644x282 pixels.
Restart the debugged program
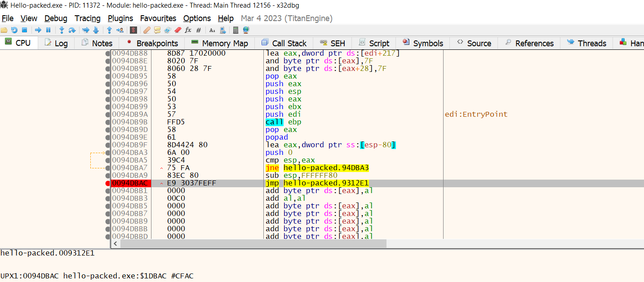click(14, 30)
